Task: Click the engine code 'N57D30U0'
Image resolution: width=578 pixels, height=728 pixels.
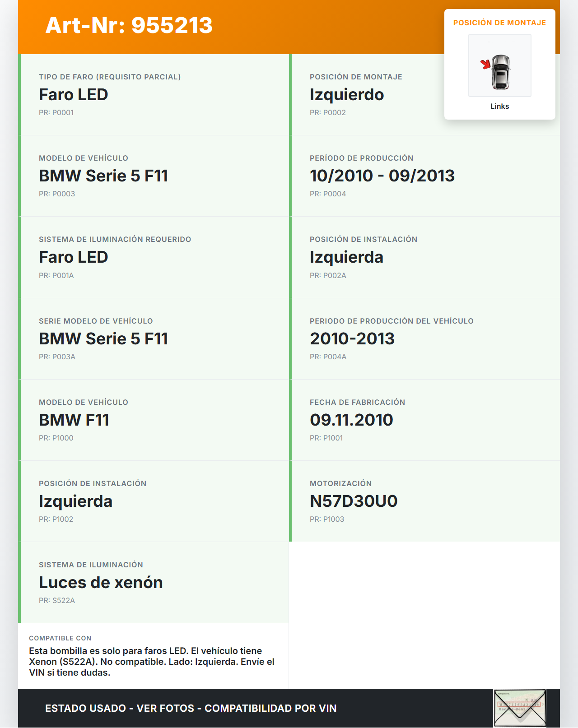Action: [354, 501]
